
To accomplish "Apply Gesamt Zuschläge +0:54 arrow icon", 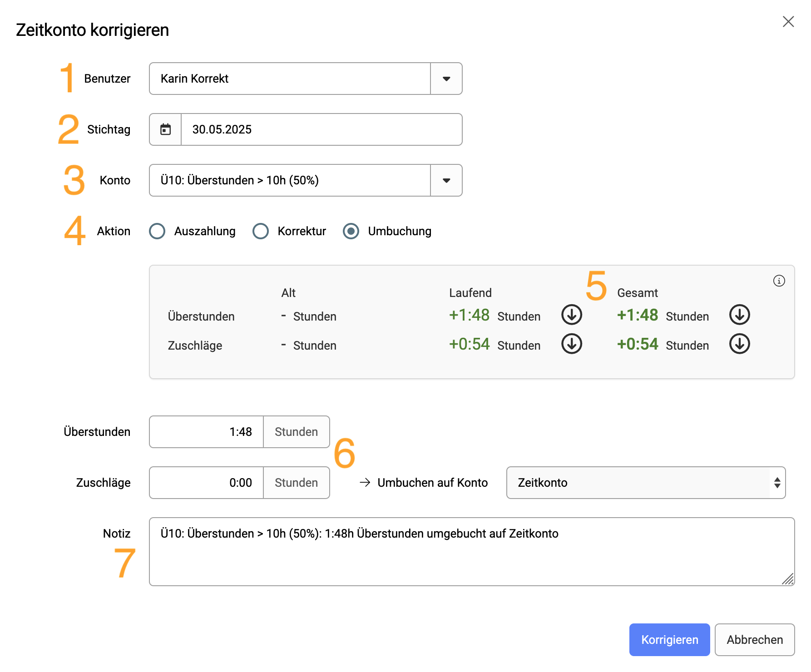I will click(x=740, y=344).
